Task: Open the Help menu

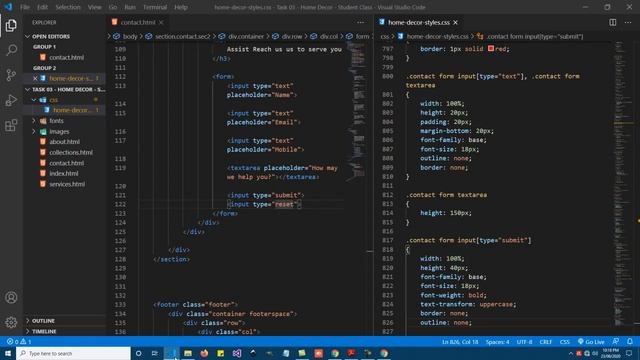Action: pyautogui.click(x=181, y=7)
